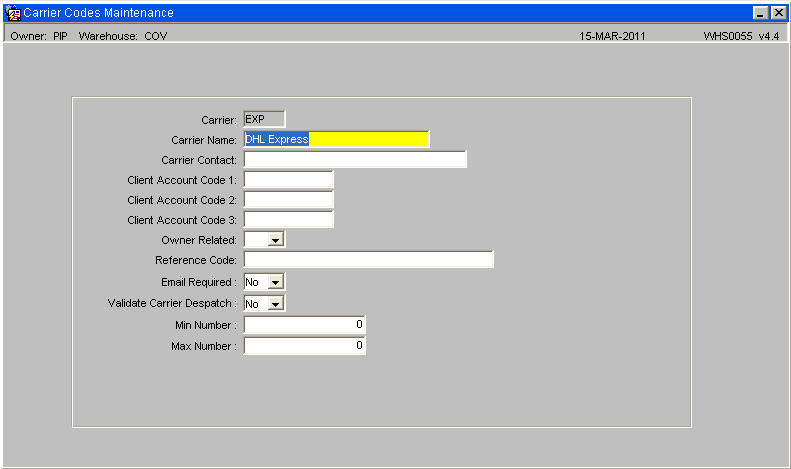Click the date text 15-MAR-2011

pyautogui.click(x=612, y=36)
